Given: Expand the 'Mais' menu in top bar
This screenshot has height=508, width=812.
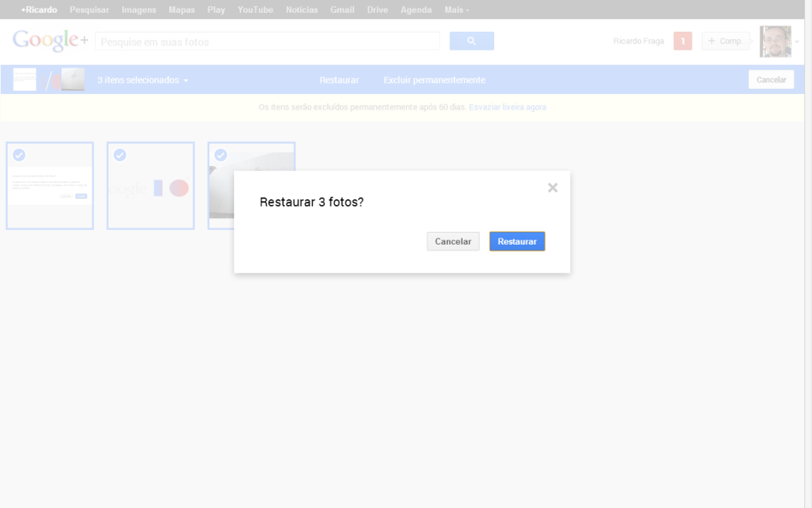Looking at the screenshot, I should pyautogui.click(x=456, y=9).
